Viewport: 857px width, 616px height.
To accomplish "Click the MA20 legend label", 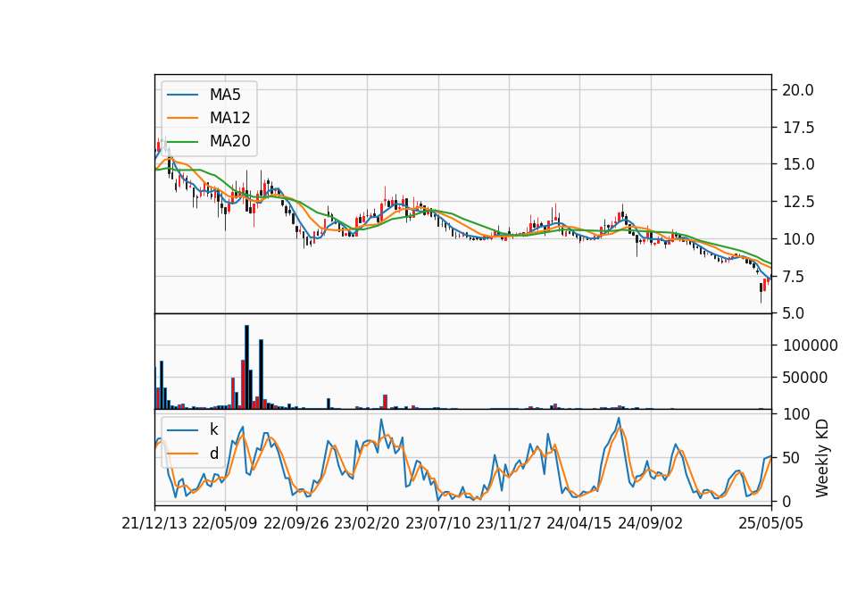I will (229, 141).
